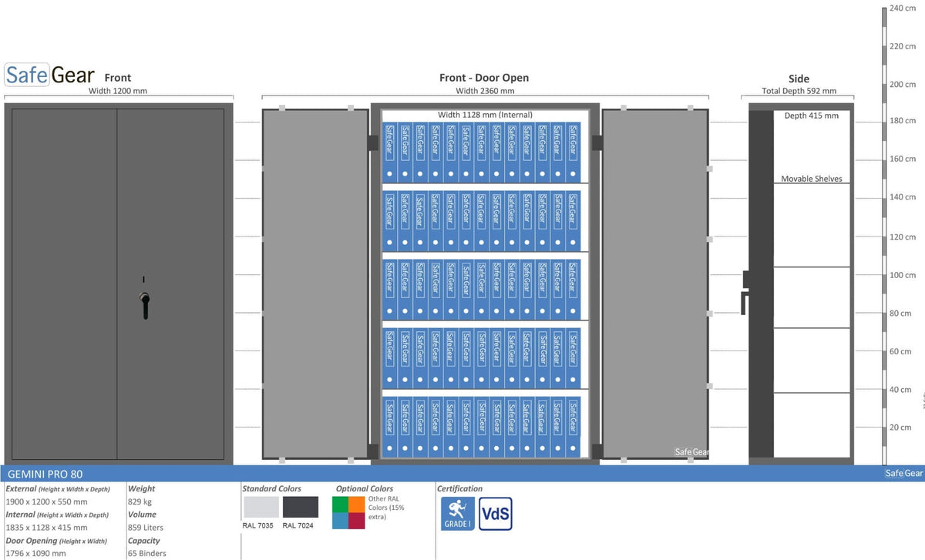Viewport: 925px width, 560px height.
Task: Click the '829 kg' weight value
Action: [140, 502]
